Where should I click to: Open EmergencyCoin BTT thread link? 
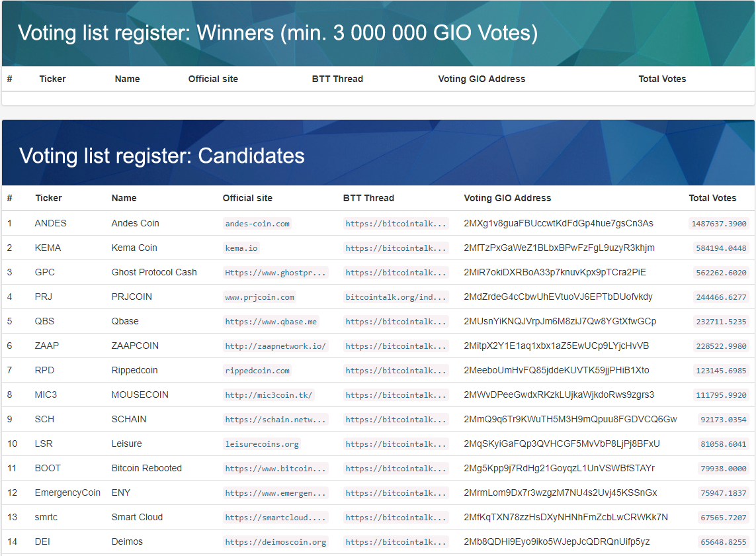pyautogui.click(x=396, y=493)
